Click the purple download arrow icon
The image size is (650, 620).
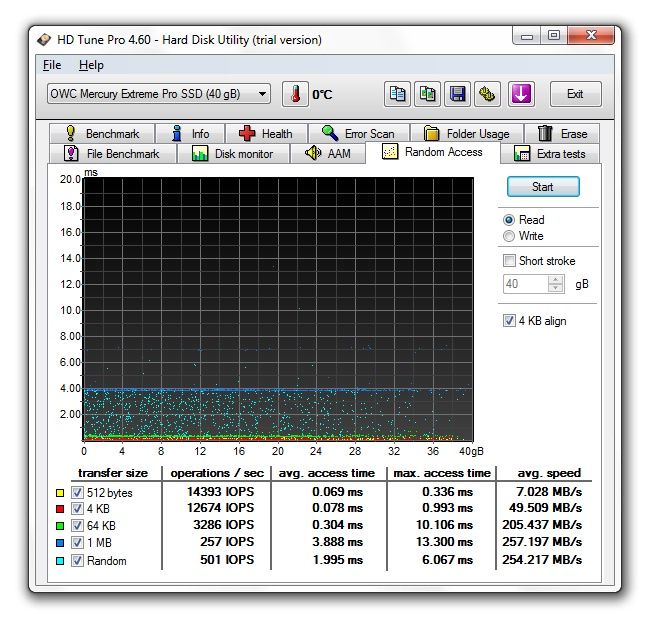pos(521,94)
